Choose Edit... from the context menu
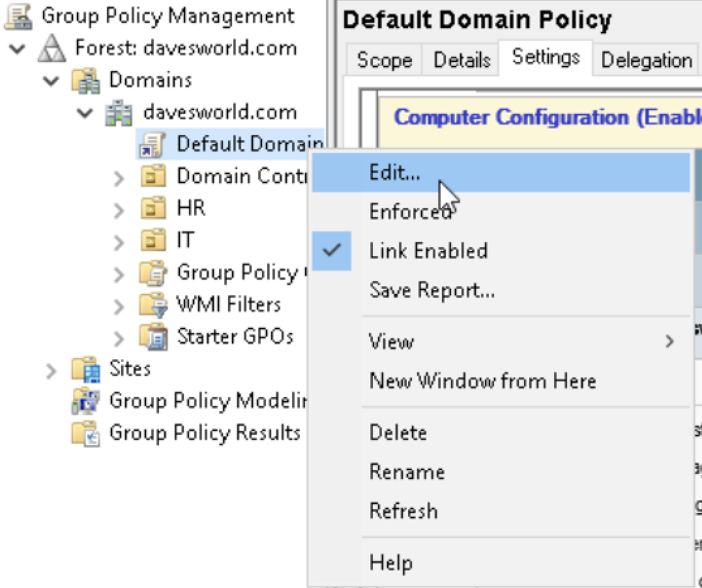Viewport: 702px width, 588px height. tap(394, 173)
